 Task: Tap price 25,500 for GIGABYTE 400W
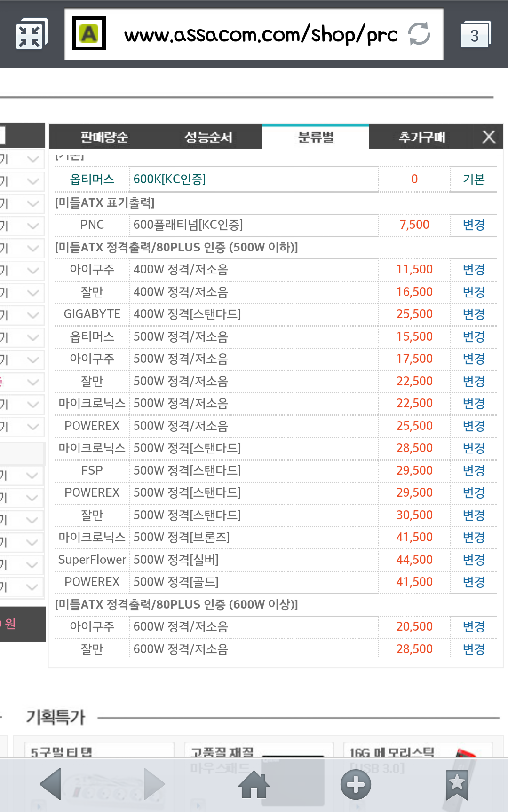(414, 314)
